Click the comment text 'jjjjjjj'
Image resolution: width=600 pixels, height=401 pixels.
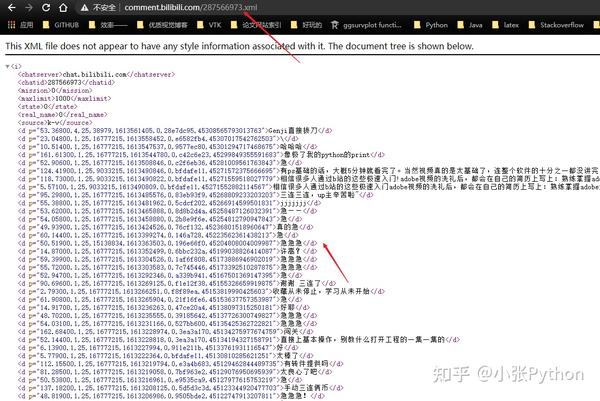[293, 203]
